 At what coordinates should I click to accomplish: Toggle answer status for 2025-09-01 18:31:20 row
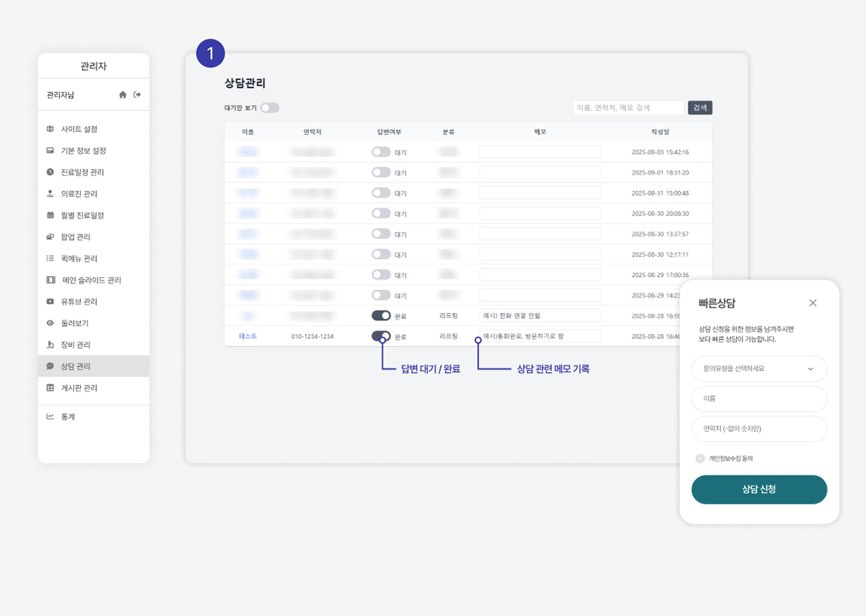click(381, 172)
